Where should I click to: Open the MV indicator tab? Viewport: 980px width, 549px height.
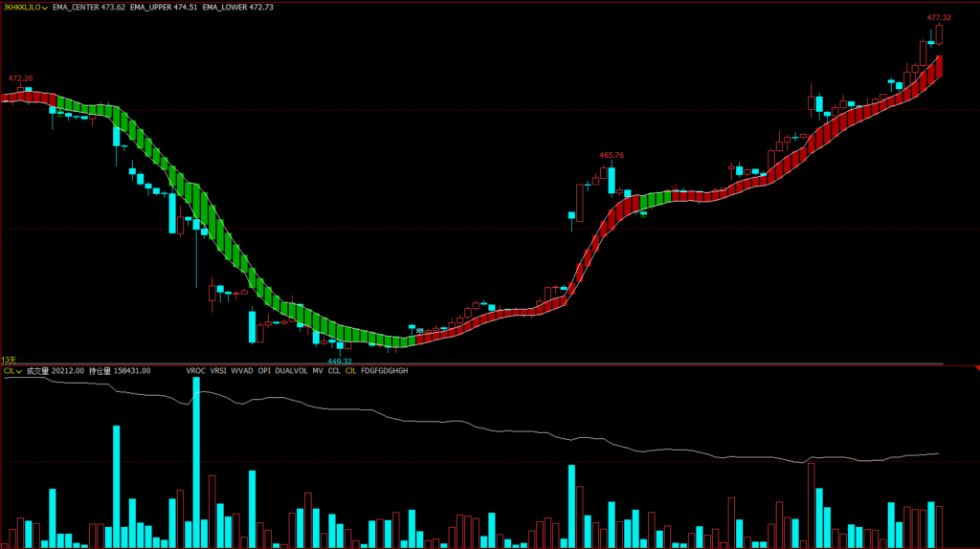[x=318, y=370]
